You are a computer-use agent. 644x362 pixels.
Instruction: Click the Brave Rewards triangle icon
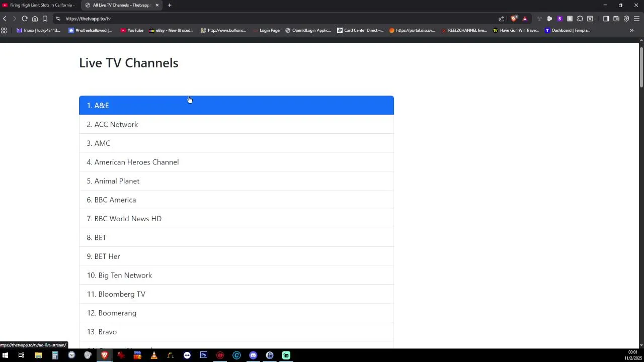[525, 19]
